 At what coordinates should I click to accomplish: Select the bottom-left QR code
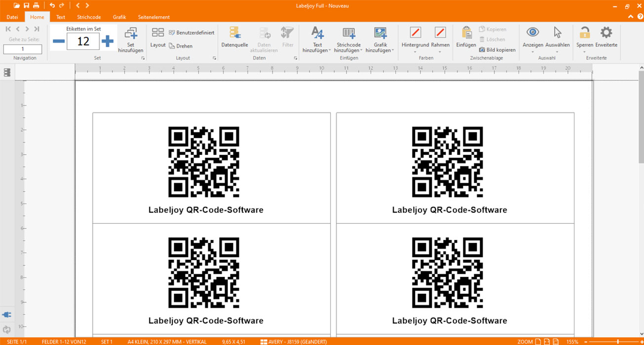[204, 273]
